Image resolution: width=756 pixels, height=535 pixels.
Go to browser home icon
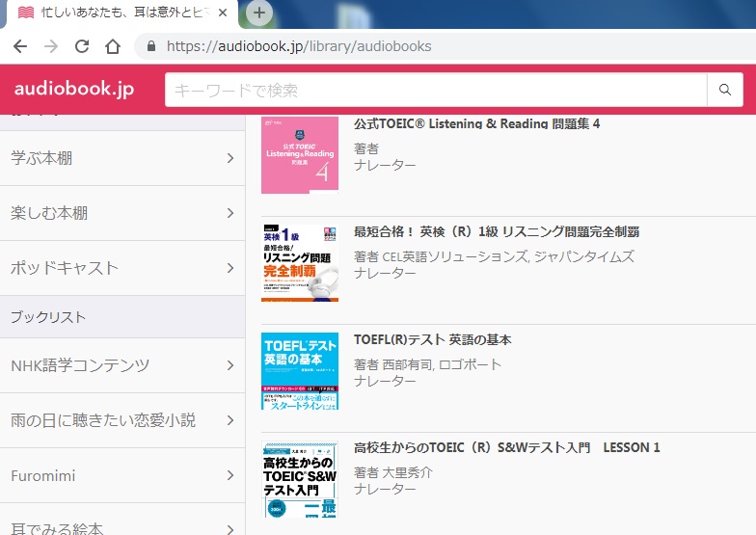(x=112, y=46)
